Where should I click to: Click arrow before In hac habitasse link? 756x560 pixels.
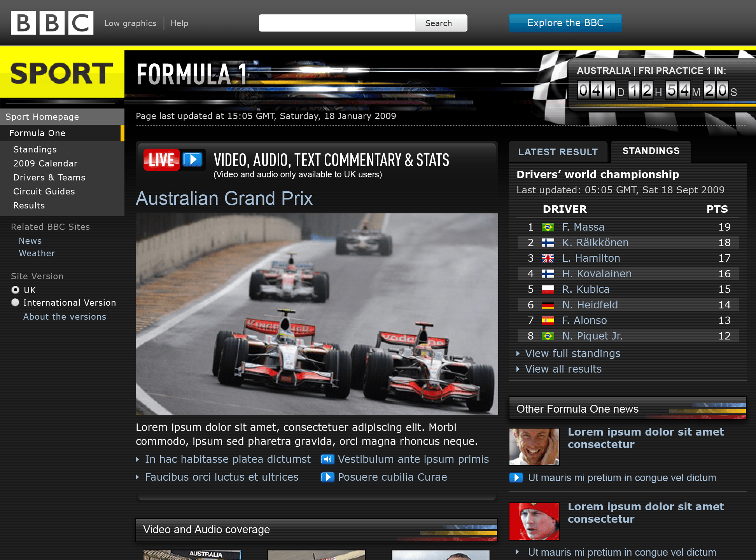(137, 460)
